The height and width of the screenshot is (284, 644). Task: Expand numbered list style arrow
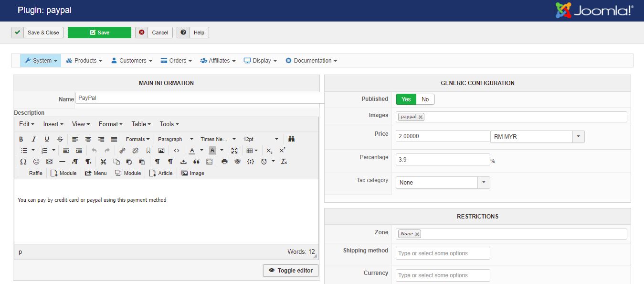[x=54, y=151]
